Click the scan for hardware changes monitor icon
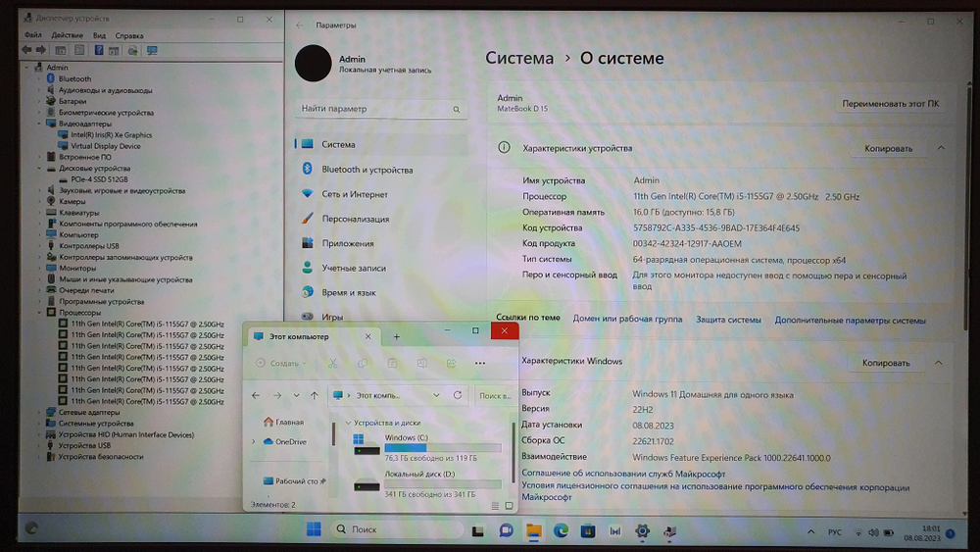The width and height of the screenshot is (980, 552). tap(152, 50)
